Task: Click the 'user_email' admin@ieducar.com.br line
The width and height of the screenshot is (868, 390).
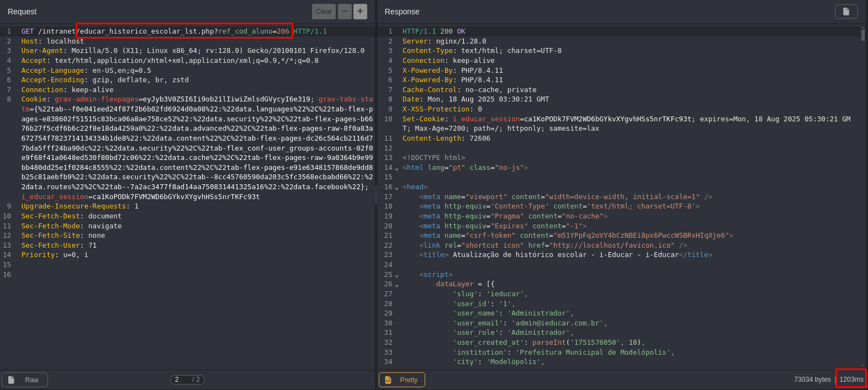Action: (x=530, y=323)
